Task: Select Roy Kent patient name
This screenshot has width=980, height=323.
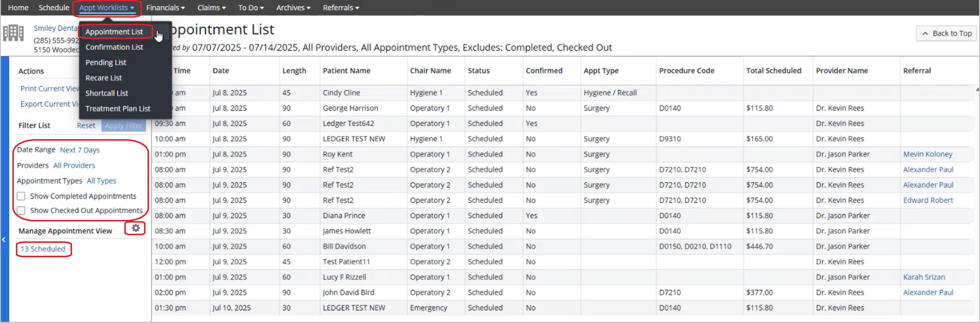Action: tap(337, 154)
